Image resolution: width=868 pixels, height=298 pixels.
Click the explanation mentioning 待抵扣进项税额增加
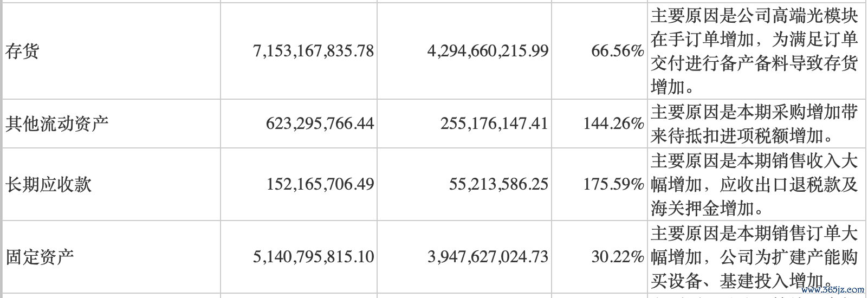click(754, 124)
